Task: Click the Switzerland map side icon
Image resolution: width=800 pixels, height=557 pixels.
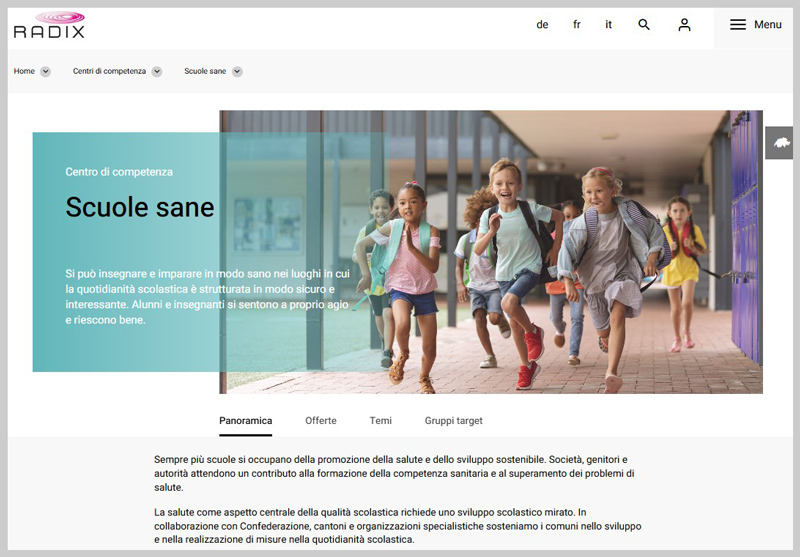Action: point(780,143)
